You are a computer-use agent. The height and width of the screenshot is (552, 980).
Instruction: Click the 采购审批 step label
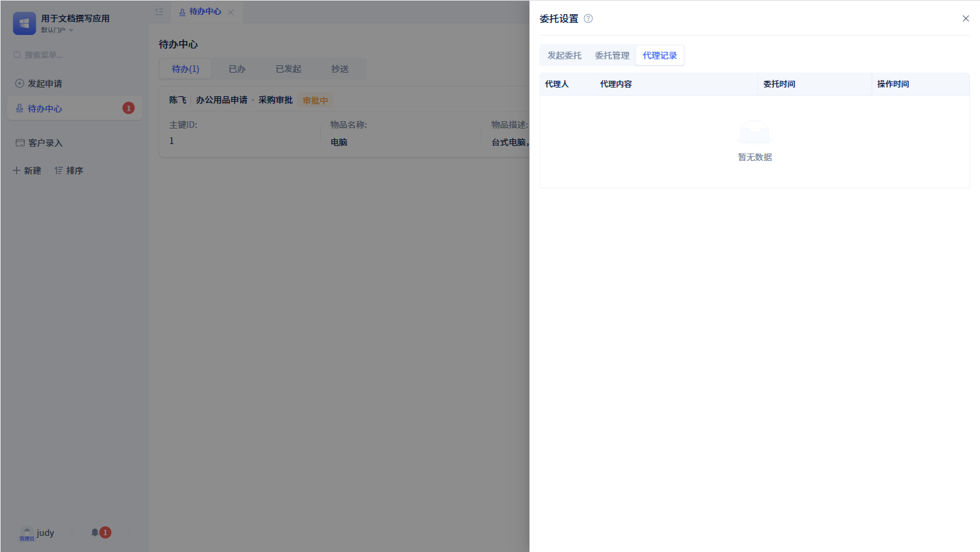(x=276, y=100)
